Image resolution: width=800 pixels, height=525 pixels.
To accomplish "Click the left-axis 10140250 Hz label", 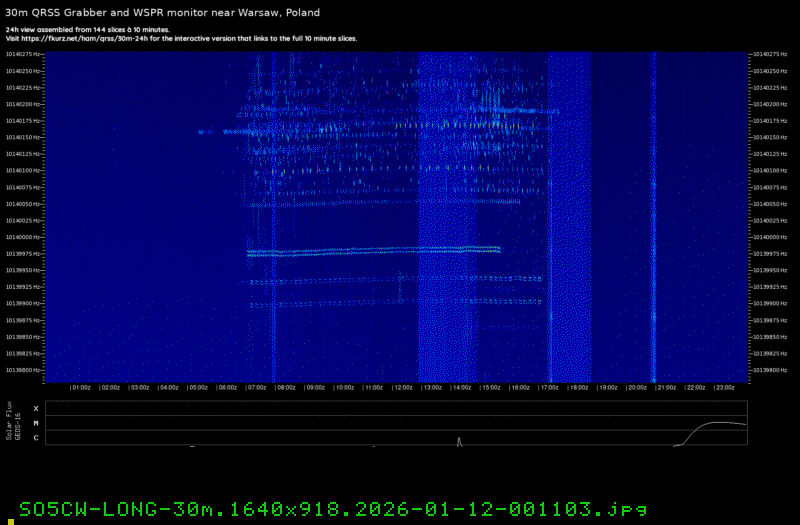I will pyautogui.click(x=22, y=71).
